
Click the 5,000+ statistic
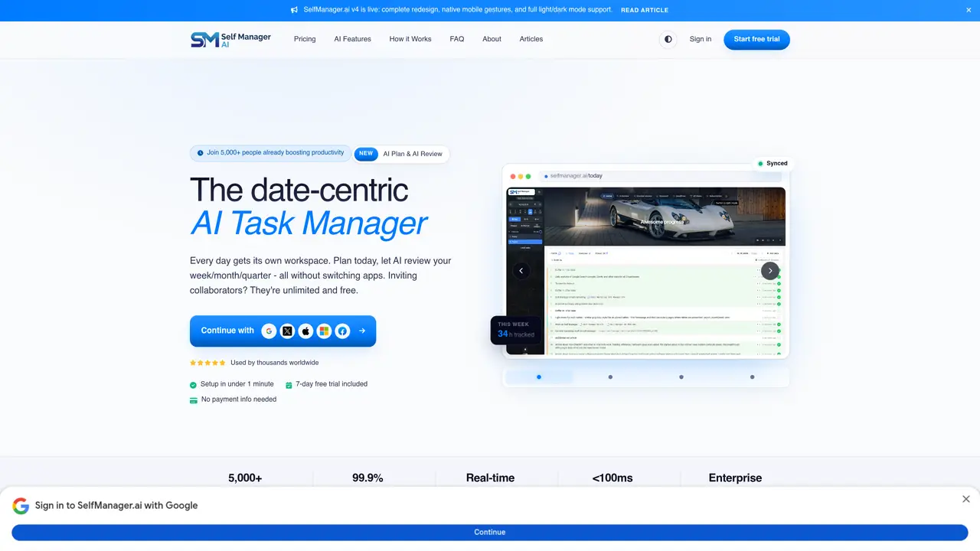[x=245, y=478]
